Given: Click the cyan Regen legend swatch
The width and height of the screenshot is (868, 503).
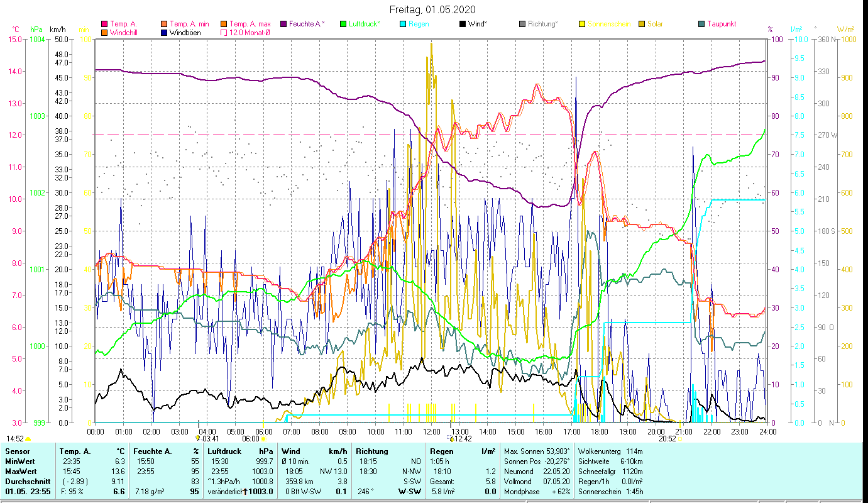Looking at the screenshot, I should 402,24.
